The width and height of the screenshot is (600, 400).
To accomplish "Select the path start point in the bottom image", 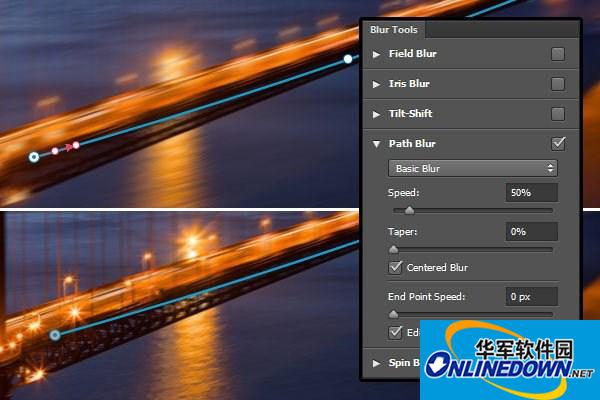I will pyautogui.click(x=55, y=335).
